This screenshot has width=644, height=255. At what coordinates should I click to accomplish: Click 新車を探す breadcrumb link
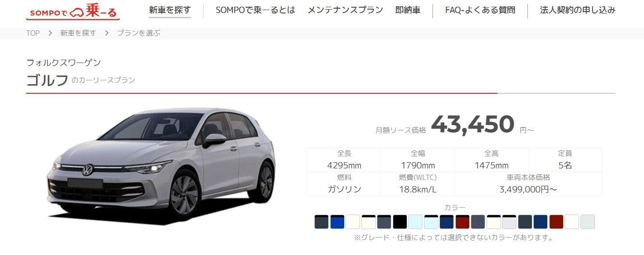[x=78, y=33]
